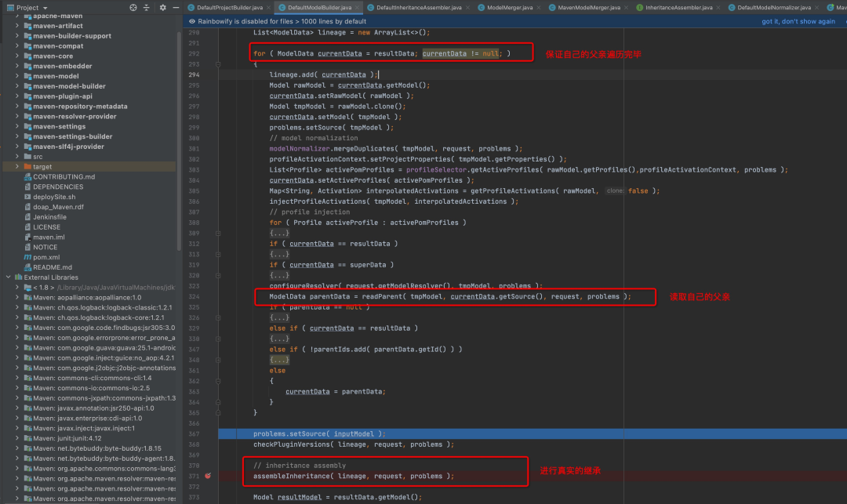
Task: Click the pom.xml Maven file icon
Action: tap(27, 257)
